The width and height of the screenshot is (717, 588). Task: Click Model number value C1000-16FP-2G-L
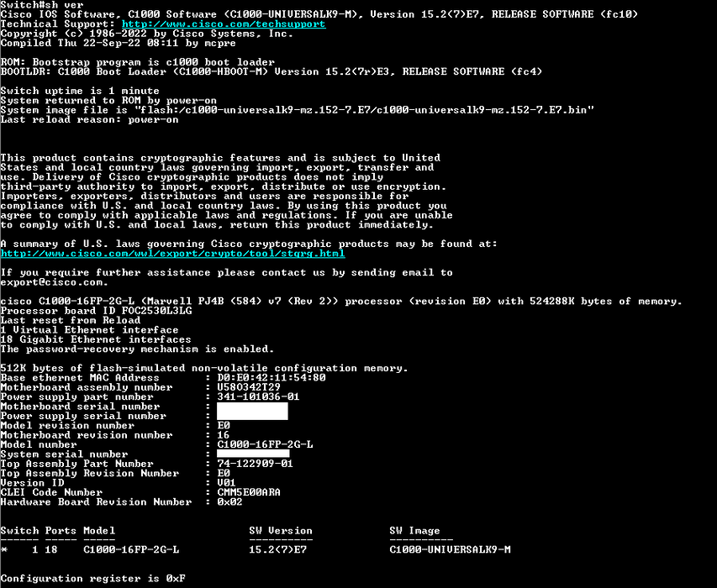click(x=266, y=445)
